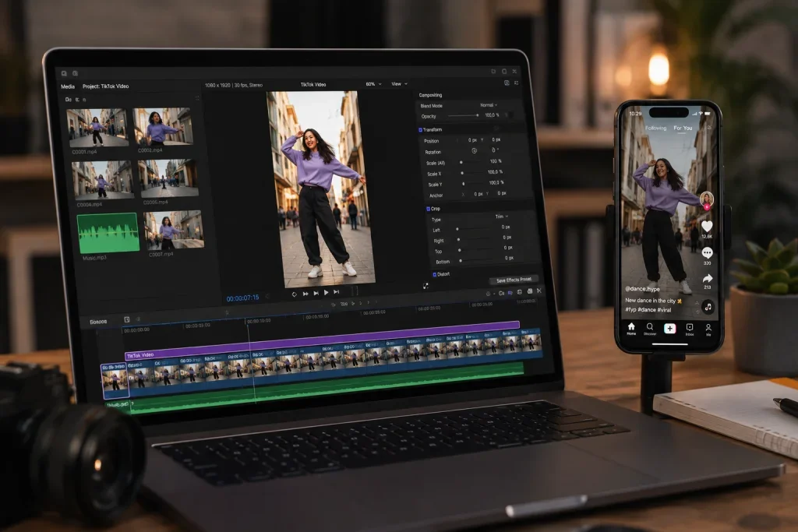Adjust the crop Left slider
The width and height of the screenshot is (798, 532).
pos(473,229)
